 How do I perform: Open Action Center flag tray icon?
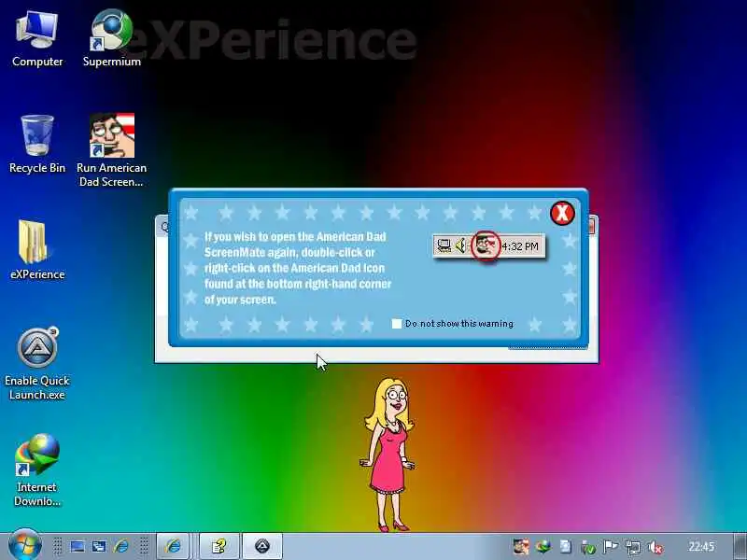click(611, 547)
